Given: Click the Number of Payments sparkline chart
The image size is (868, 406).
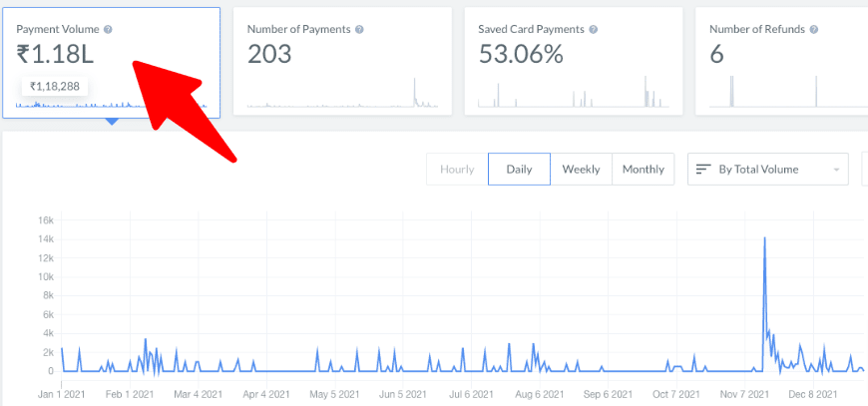Looking at the screenshot, I should point(342,93).
